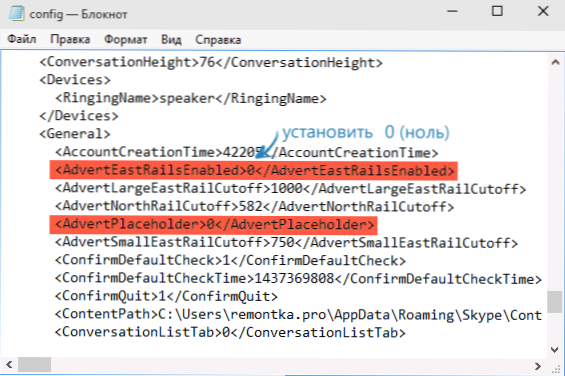The image size is (565, 376).
Task: Open the Файл menu
Action: click(22, 39)
